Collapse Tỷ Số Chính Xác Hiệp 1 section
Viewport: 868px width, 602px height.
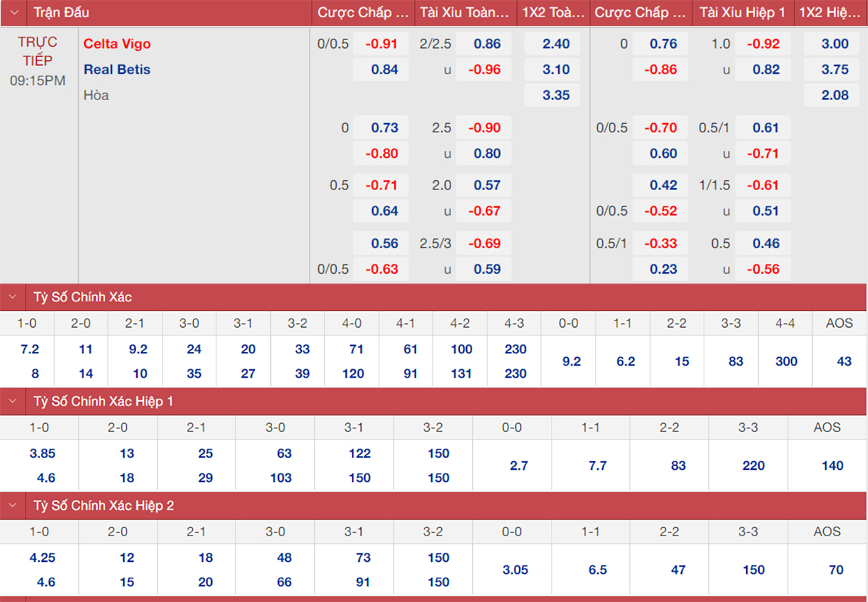click(x=13, y=401)
